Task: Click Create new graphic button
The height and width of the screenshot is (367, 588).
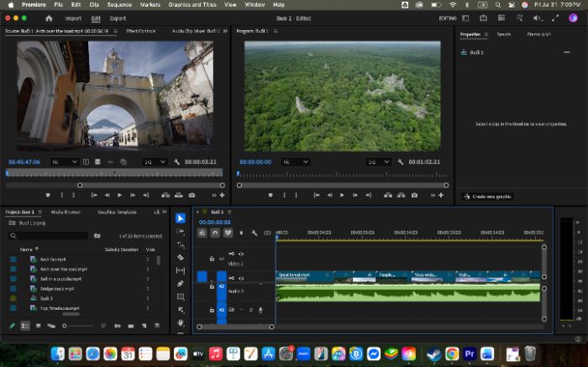Action: point(488,197)
